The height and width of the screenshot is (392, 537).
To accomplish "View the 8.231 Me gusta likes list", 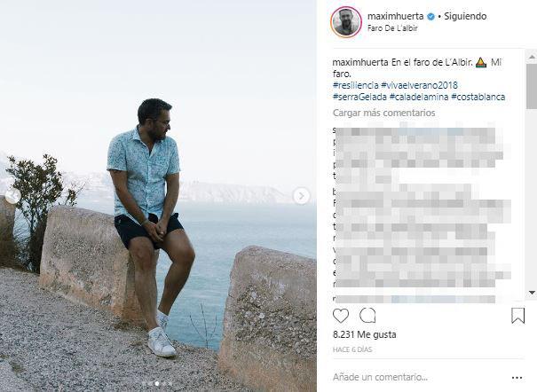I will click(x=364, y=334).
